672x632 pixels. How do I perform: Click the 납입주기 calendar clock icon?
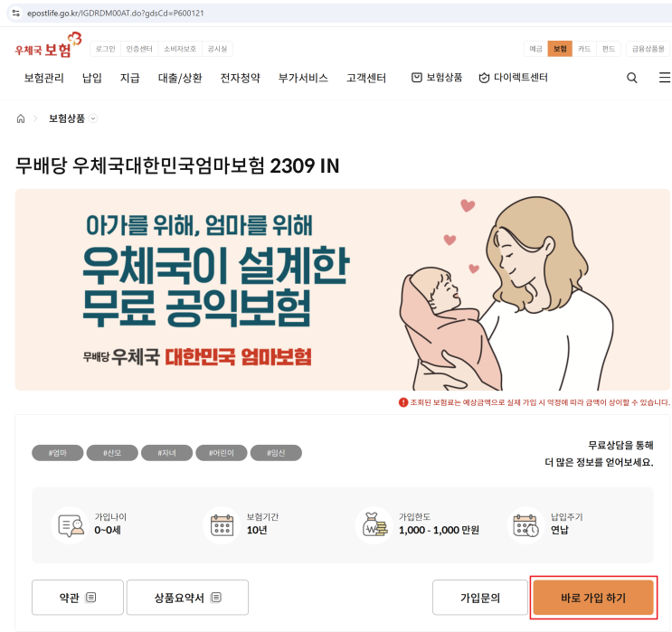point(525,525)
